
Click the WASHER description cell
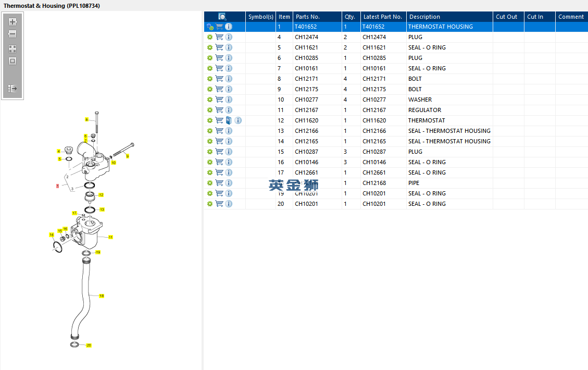(449, 100)
